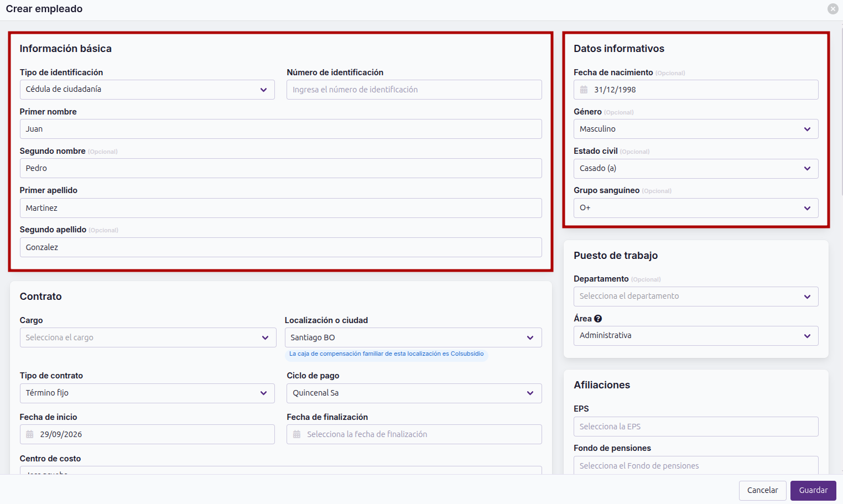Screen dimensions: 843x504
Task: Open the Tipo de contrato dropdown
Action: pos(147,393)
